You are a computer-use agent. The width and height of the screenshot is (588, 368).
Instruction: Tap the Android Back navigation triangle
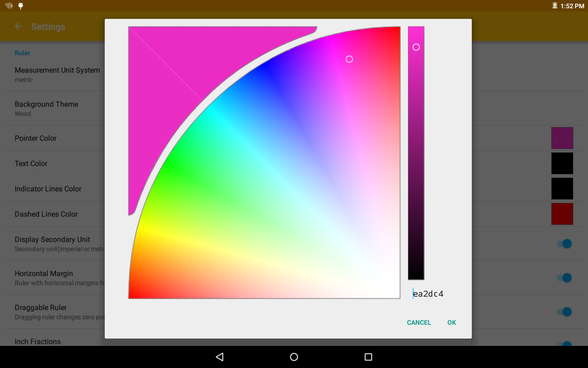tap(220, 357)
